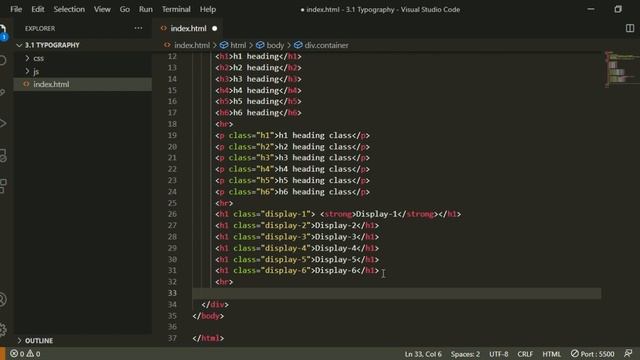Open the Terminal menu
Image resolution: width=640 pixels, height=360 pixels.
click(x=176, y=9)
